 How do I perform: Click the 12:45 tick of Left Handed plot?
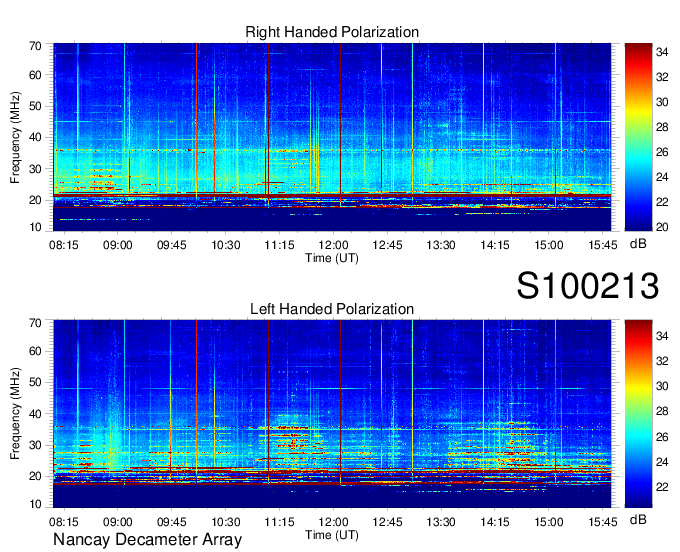(387, 522)
